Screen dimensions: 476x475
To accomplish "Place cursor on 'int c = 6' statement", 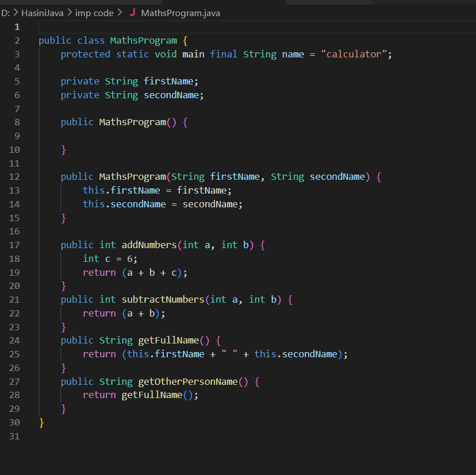I will tap(110, 259).
